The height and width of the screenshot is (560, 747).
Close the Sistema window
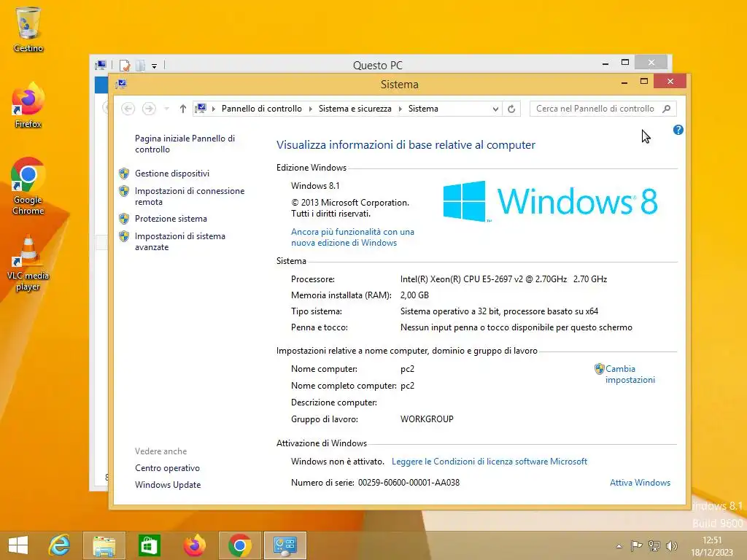670,82
